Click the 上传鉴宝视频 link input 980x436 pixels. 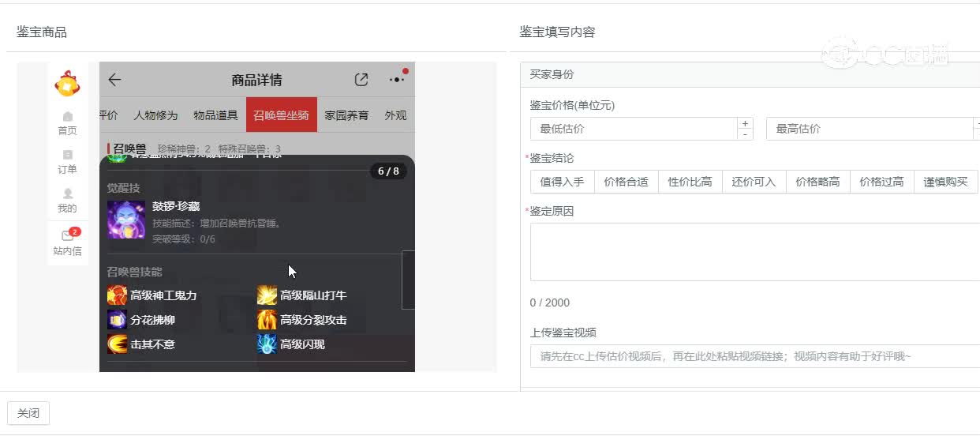tap(755, 356)
